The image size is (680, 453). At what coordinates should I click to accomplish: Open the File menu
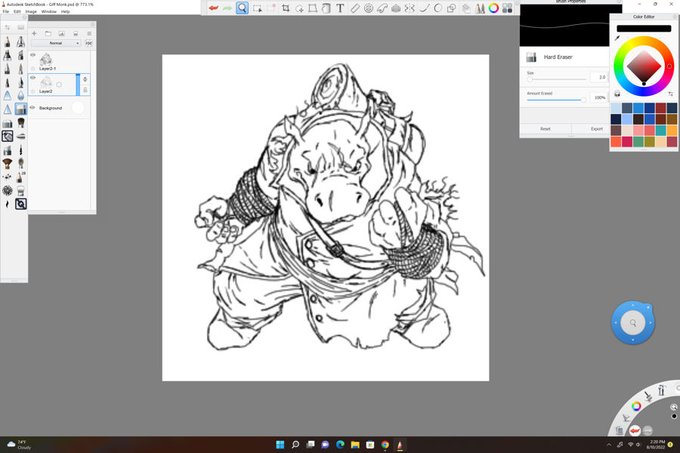(6, 12)
